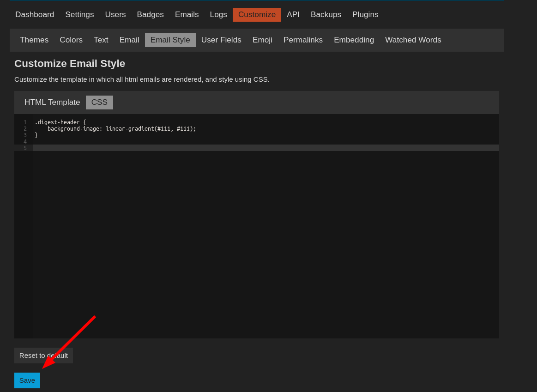The width and height of the screenshot is (537, 392).
Task: Go to the Backups section
Action: coord(326,15)
